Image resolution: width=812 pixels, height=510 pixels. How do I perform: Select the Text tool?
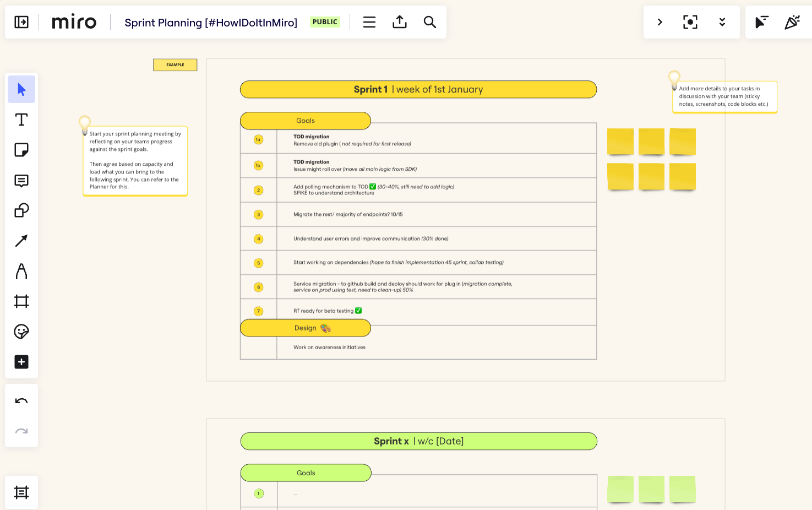(x=21, y=119)
